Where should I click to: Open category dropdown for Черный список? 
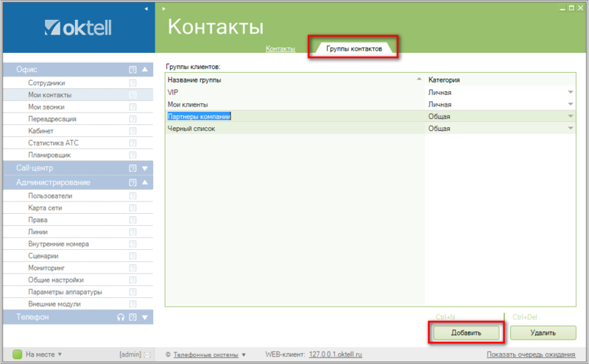click(x=570, y=129)
